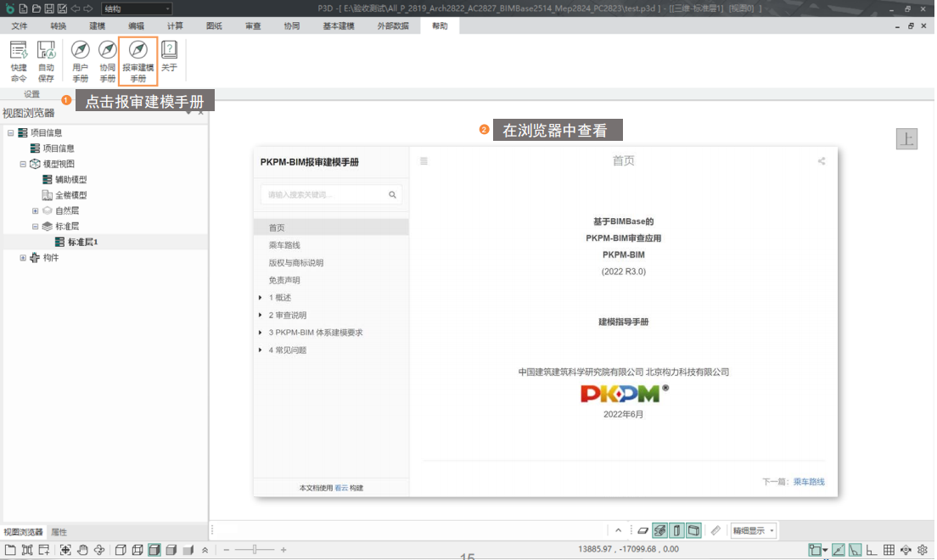Image resolution: width=937 pixels, height=560 pixels.
Task: Toggle the orthogonal mode icon in status bar
Action: pyautogui.click(x=872, y=550)
